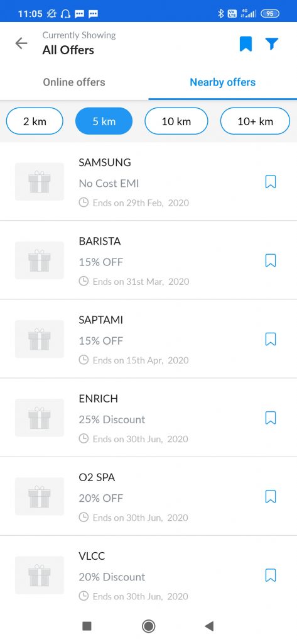
Task: Tap the active 5 km chip
Action: tap(104, 121)
